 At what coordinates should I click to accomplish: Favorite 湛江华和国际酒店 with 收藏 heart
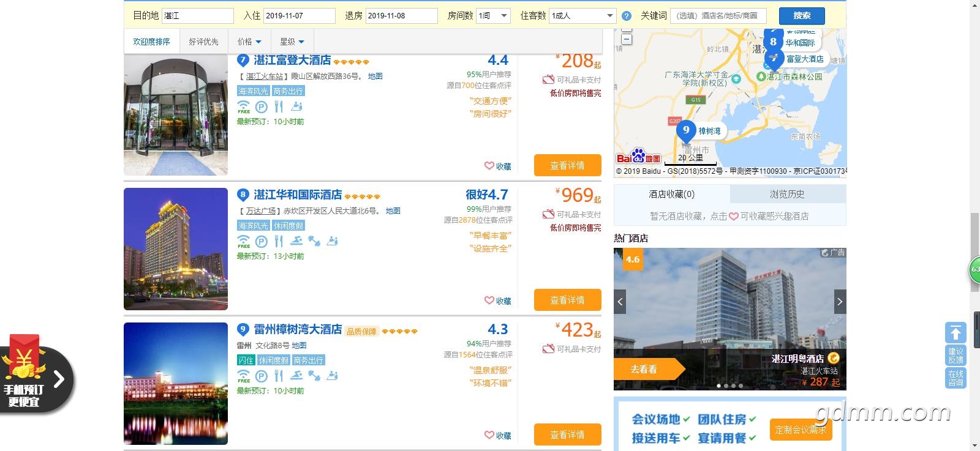[498, 300]
